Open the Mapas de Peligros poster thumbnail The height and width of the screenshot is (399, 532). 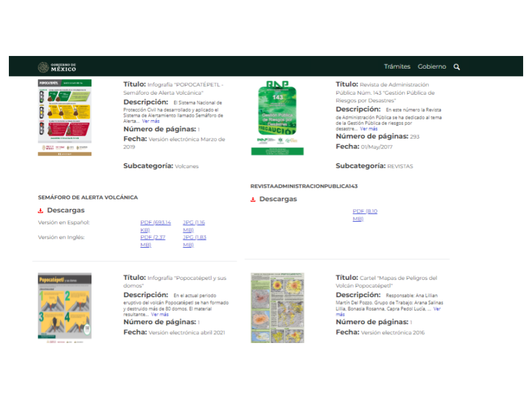click(277, 308)
